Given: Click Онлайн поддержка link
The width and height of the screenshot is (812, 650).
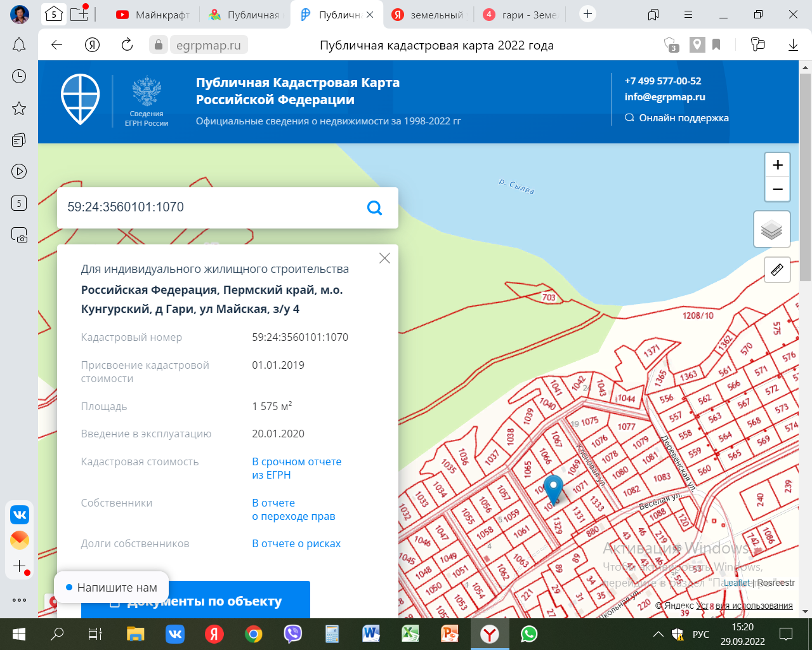Looking at the screenshot, I should pos(677,118).
